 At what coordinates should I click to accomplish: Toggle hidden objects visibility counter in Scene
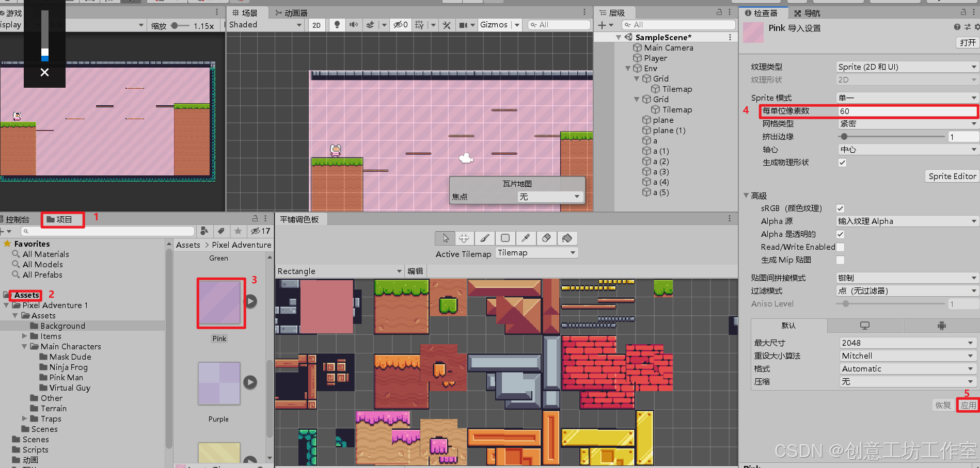(x=401, y=25)
